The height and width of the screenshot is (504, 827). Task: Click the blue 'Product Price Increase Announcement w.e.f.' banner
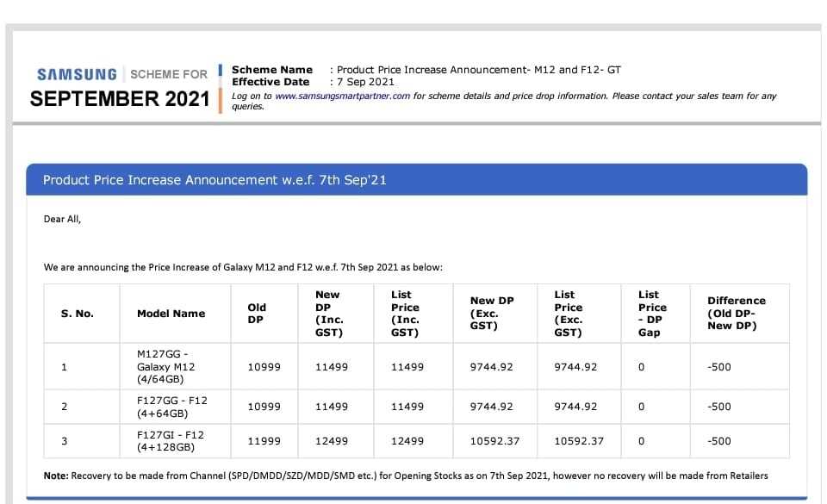(417, 180)
